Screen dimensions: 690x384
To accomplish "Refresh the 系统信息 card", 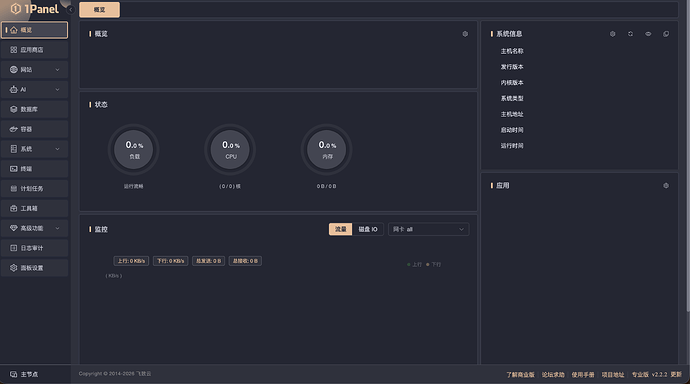I will 631,34.
